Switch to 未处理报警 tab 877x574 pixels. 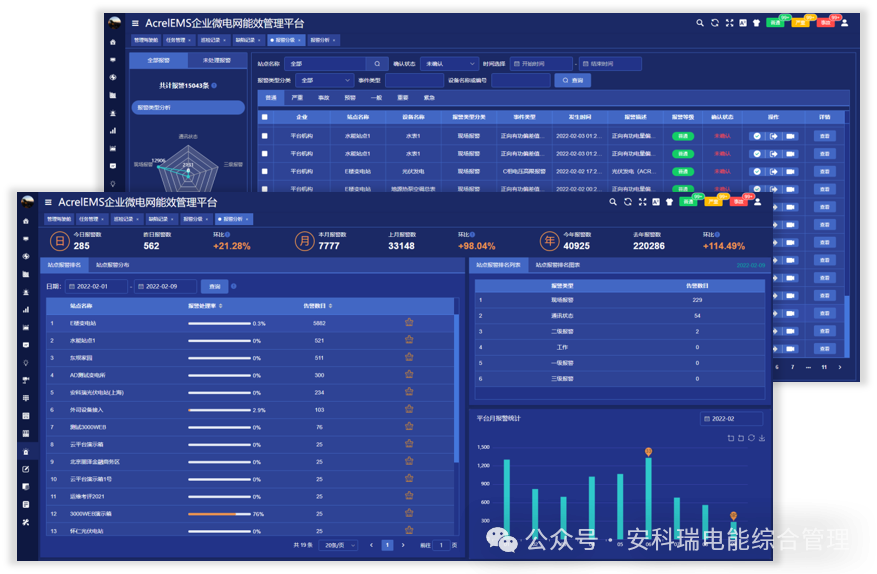(217, 60)
